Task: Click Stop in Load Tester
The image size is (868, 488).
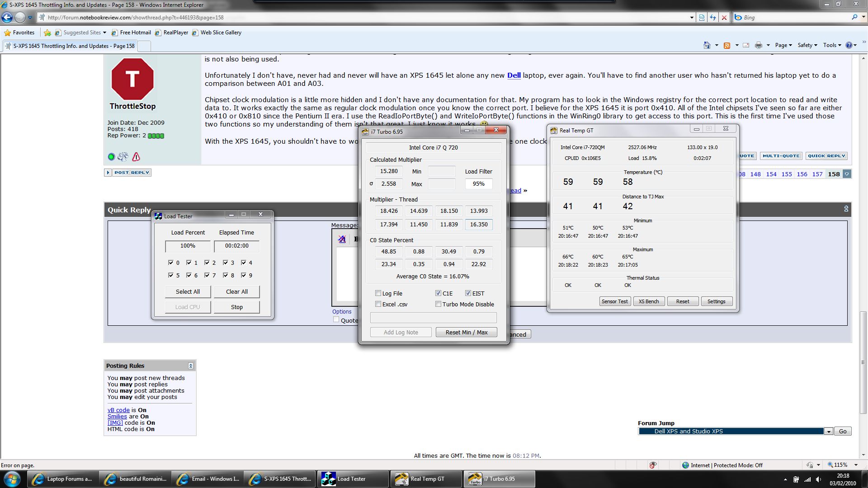Action: 237,307
